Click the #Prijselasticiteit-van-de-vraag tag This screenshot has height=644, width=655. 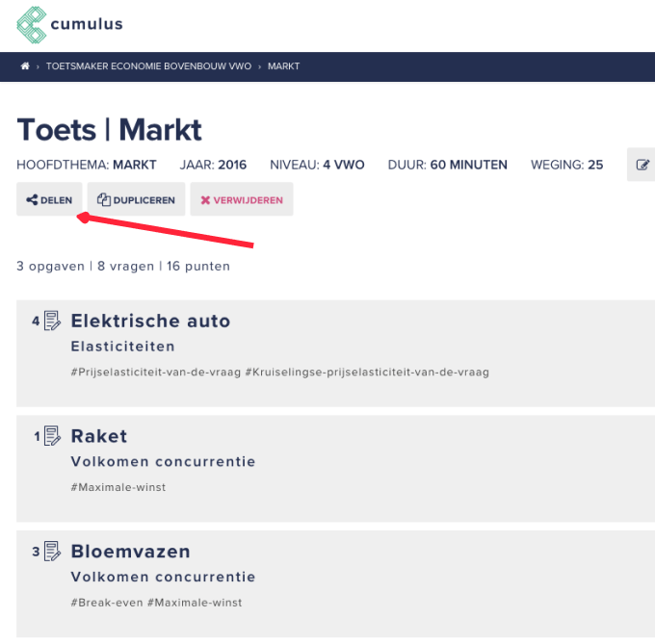[156, 372]
